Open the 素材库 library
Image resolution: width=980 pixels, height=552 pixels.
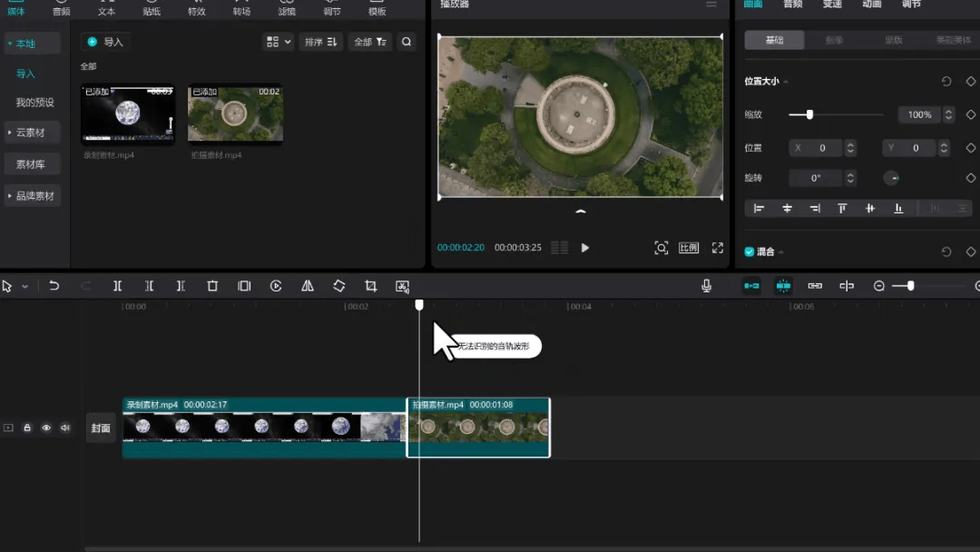point(30,164)
